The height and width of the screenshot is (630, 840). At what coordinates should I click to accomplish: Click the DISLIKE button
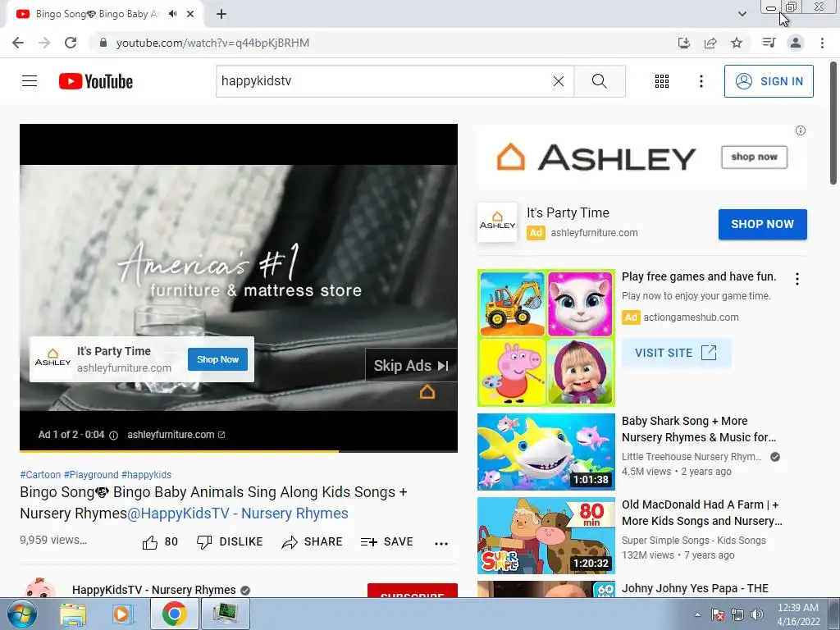pos(230,542)
